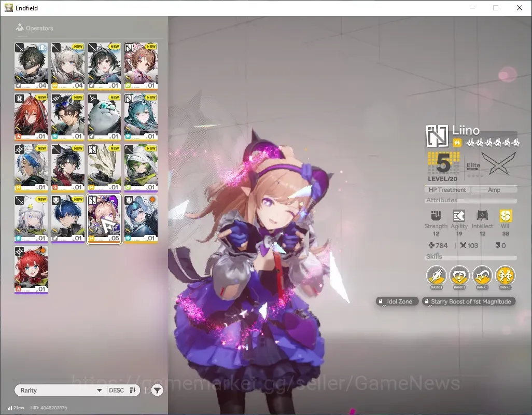Open the fully yellow fourth skill icon
Image resolution: width=532 pixels, height=415 pixels.
tap(505, 275)
